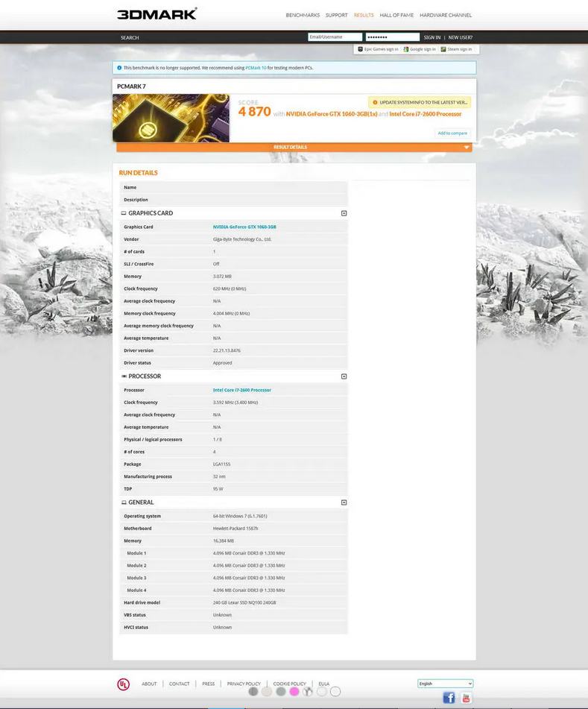Image resolution: width=588 pixels, height=709 pixels.
Task: Click the HVCI status Unknown value
Action: coord(222,627)
